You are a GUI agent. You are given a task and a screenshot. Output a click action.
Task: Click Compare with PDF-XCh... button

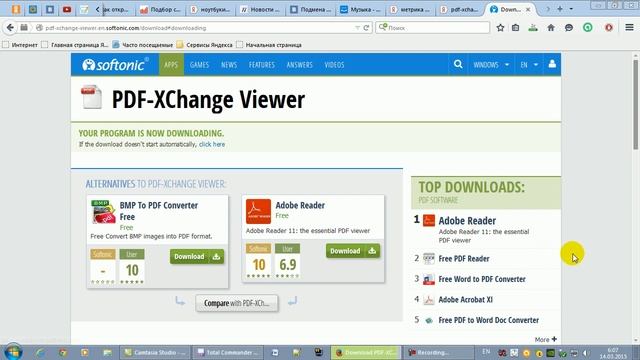(237, 303)
